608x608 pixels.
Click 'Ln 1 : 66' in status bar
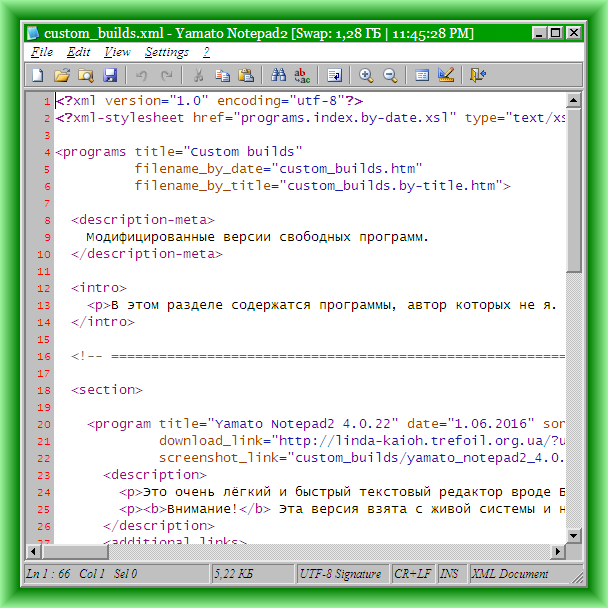(48, 573)
